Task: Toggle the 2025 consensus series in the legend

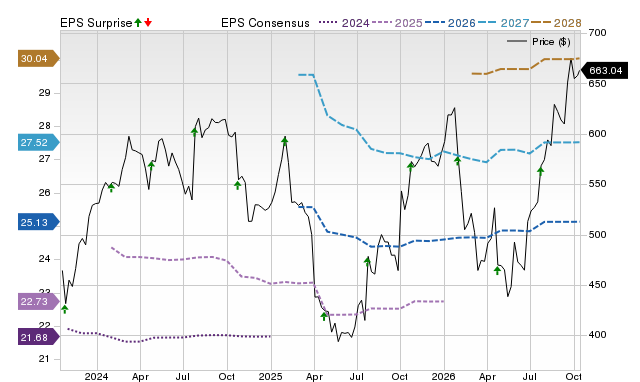Action: [x=397, y=23]
